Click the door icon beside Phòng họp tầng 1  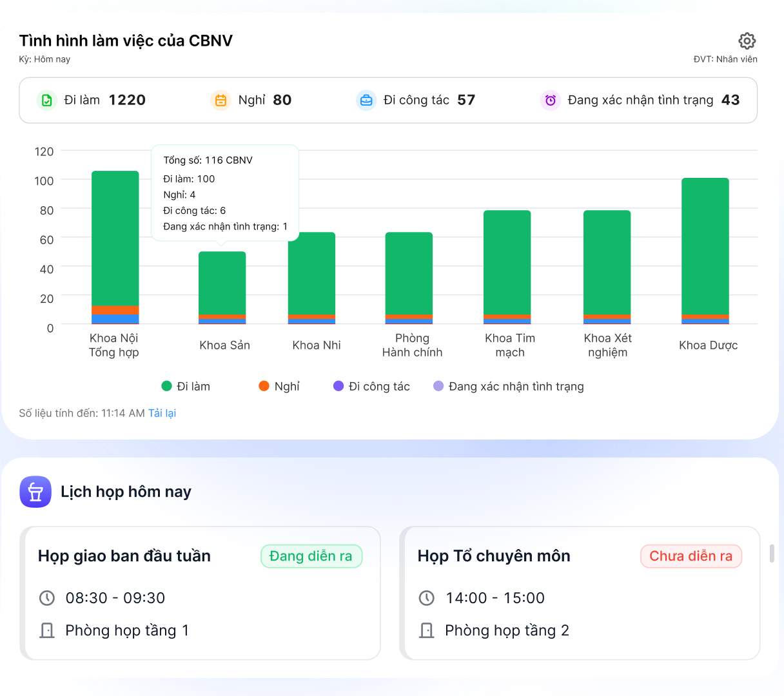(47, 630)
